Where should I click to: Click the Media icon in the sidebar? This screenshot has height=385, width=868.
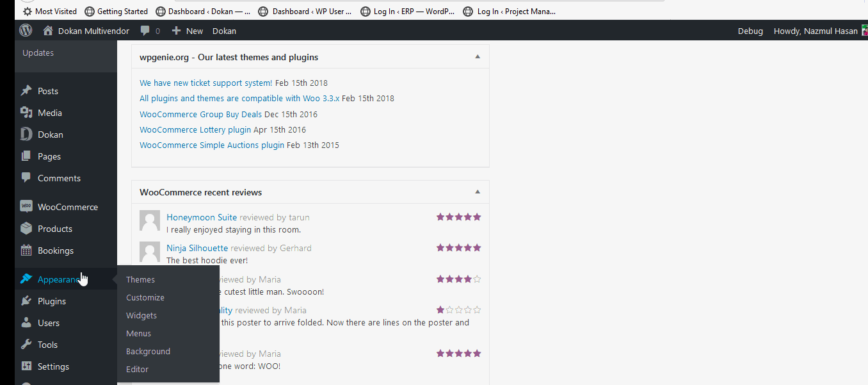(26, 113)
